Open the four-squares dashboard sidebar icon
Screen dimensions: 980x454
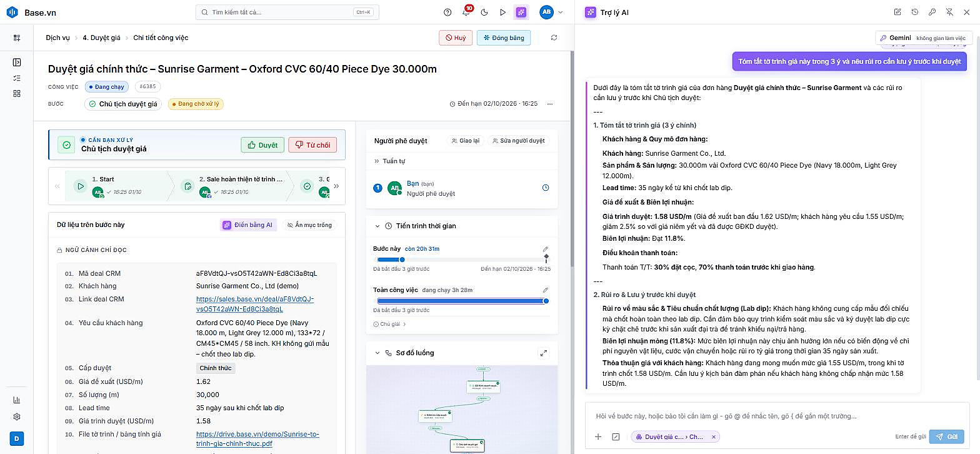coord(17,93)
